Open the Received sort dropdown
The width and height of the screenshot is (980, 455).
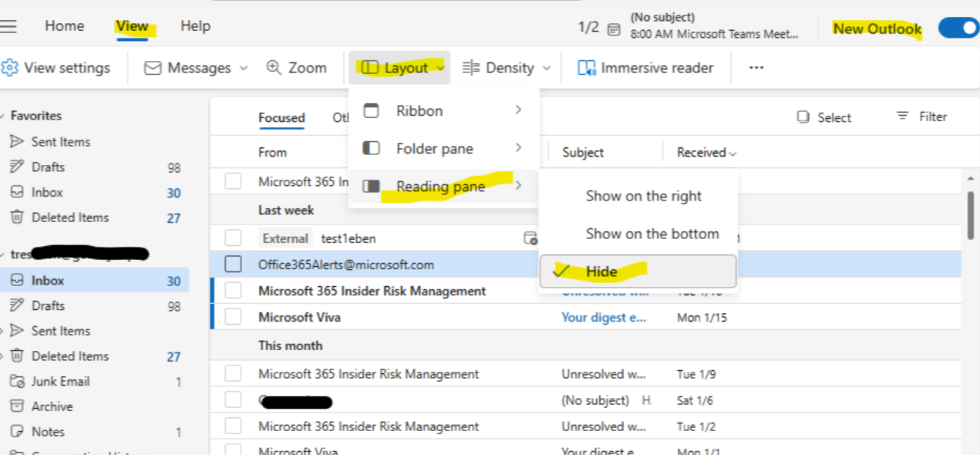click(x=702, y=152)
